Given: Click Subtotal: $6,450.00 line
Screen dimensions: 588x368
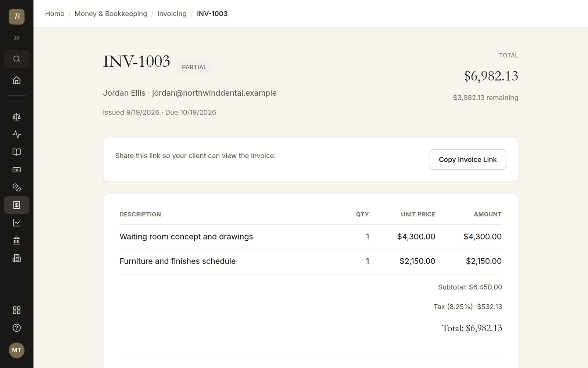Looking at the screenshot, I should coord(470,287).
